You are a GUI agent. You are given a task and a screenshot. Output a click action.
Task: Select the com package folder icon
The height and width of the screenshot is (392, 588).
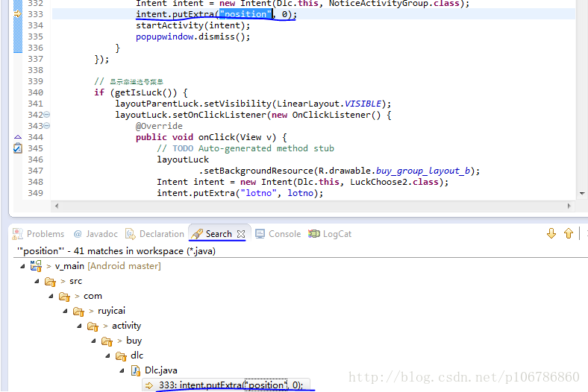tap(64, 296)
